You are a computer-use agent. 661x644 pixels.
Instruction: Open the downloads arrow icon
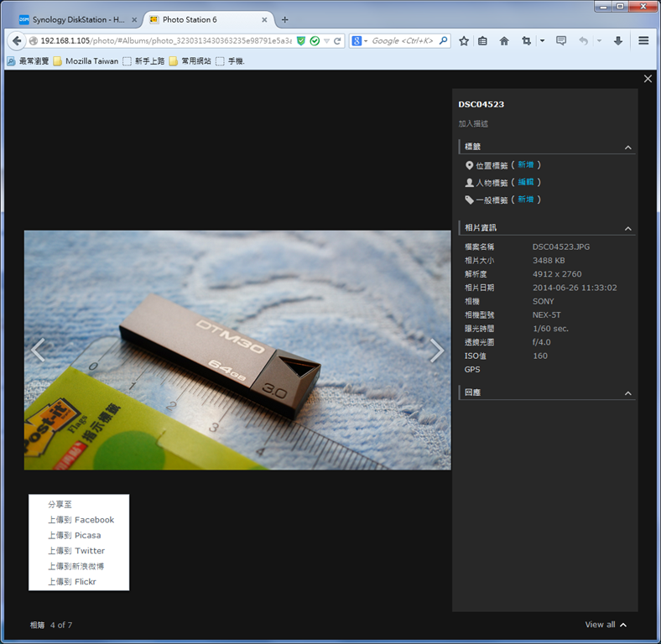tap(618, 41)
